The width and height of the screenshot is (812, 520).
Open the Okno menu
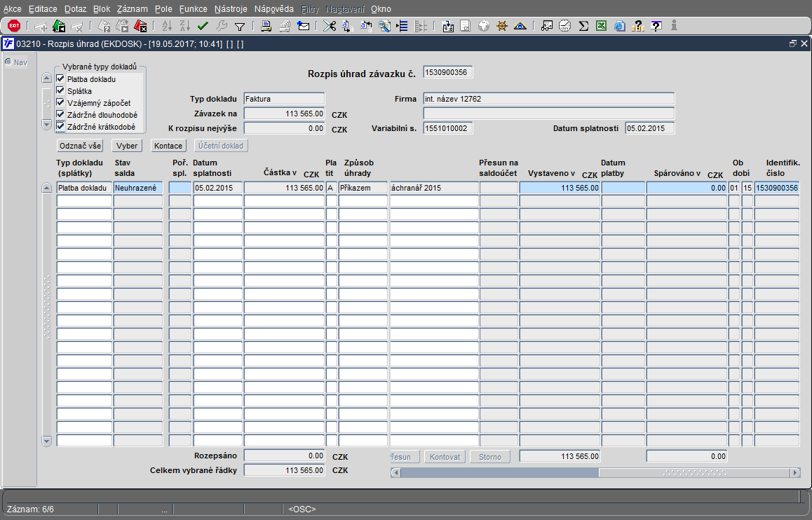(381, 9)
